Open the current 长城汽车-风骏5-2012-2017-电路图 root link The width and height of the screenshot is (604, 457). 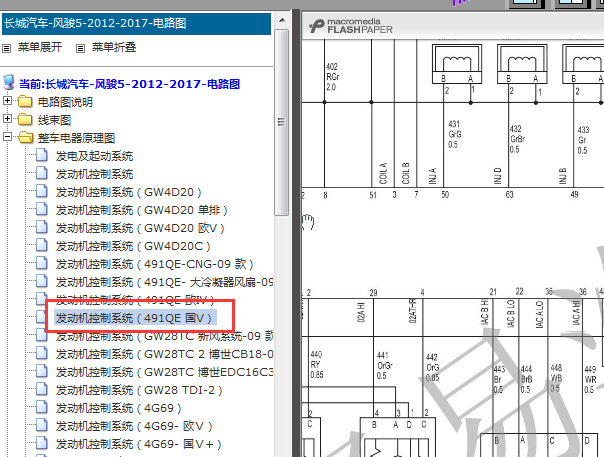(129, 84)
